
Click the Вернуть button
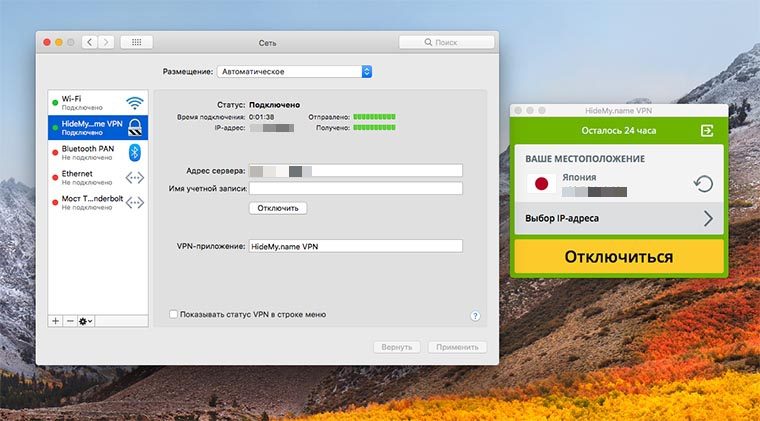(396, 347)
